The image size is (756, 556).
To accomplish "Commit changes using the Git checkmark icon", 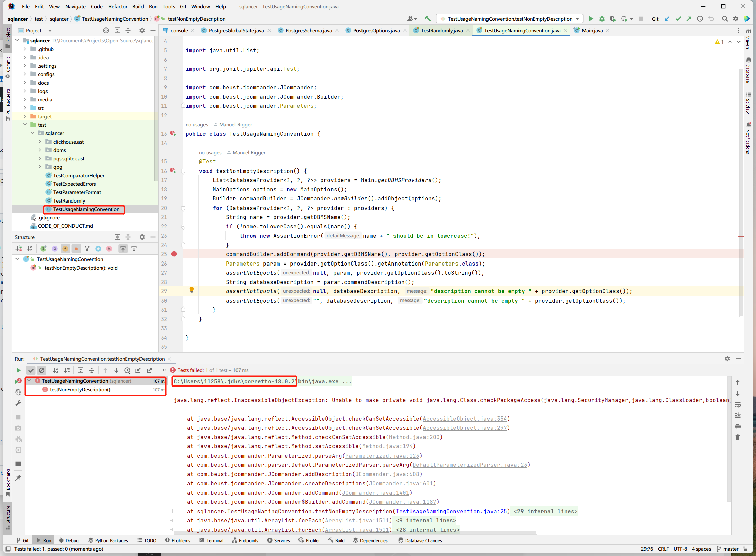I will 678,19.
